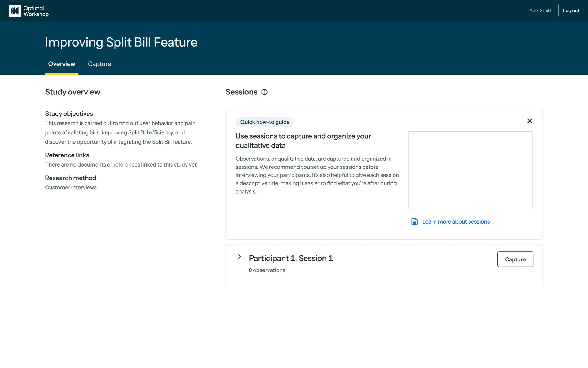Expand Participant 1, Session 1 chevron
Image resolution: width=588 pixels, height=368 pixels.
pyautogui.click(x=239, y=257)
